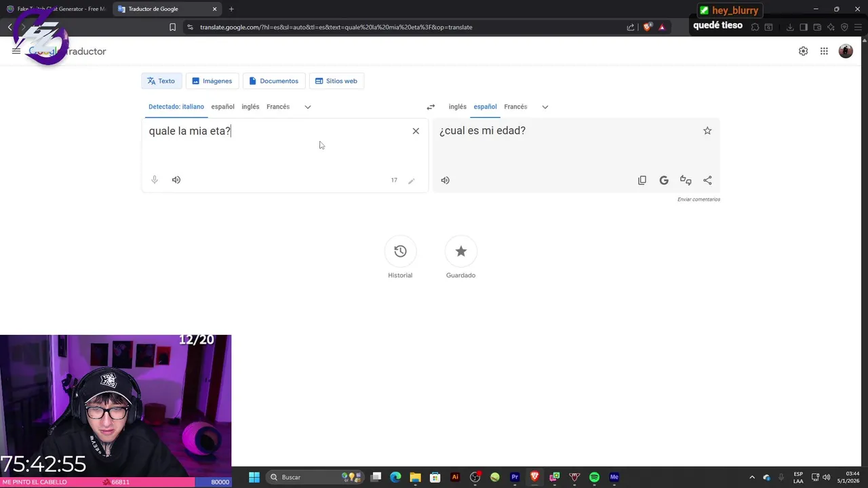
Task: Open the Google apps grid
Action: point(824,52)
